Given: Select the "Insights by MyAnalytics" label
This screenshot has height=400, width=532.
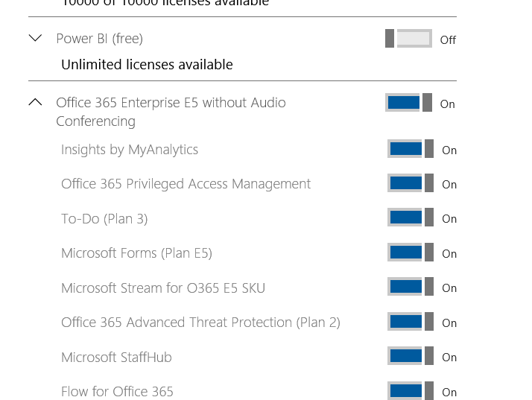Looking at the screenshot, I should pos(130,150).
